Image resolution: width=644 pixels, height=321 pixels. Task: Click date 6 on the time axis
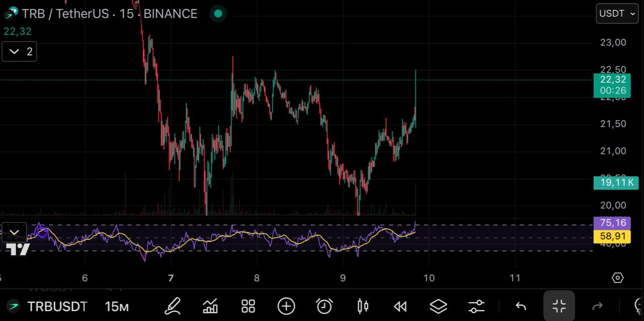pyautogui.click(x=85, y=278)
